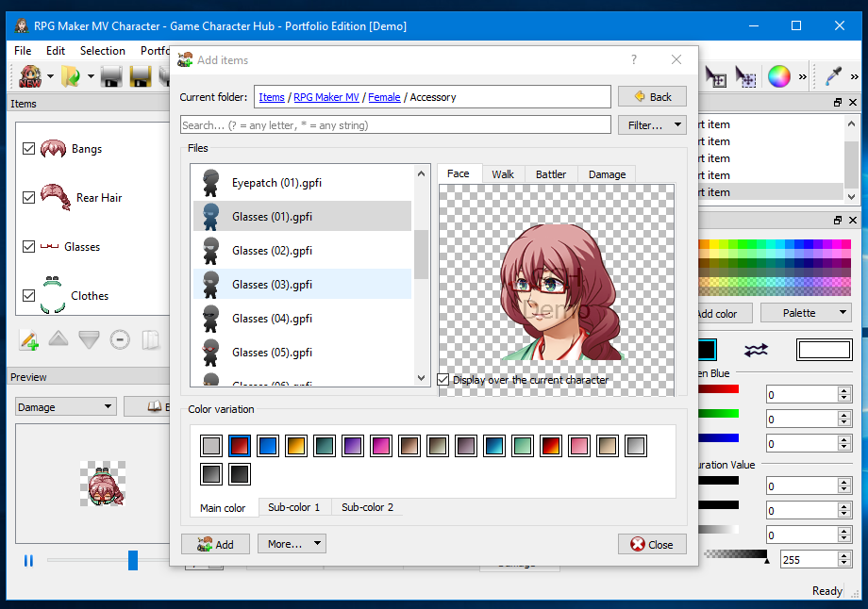Click the swap foreground and background colors icon

pyautogui.click(x=756, y=350)
